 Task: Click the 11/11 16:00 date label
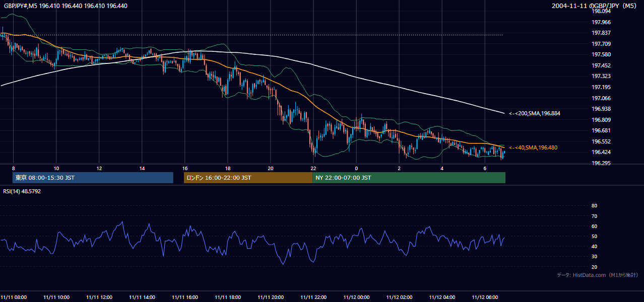pyautogui.click(x=185, y=297)
